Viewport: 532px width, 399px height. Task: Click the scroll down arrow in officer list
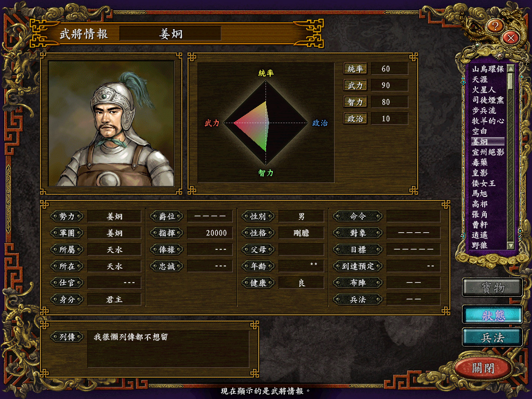click(510, 245)
